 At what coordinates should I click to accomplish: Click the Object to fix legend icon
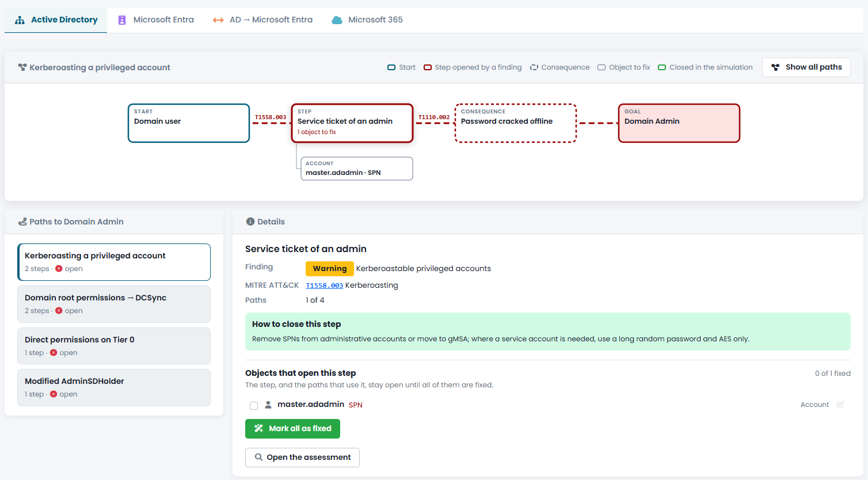point(601,67)
